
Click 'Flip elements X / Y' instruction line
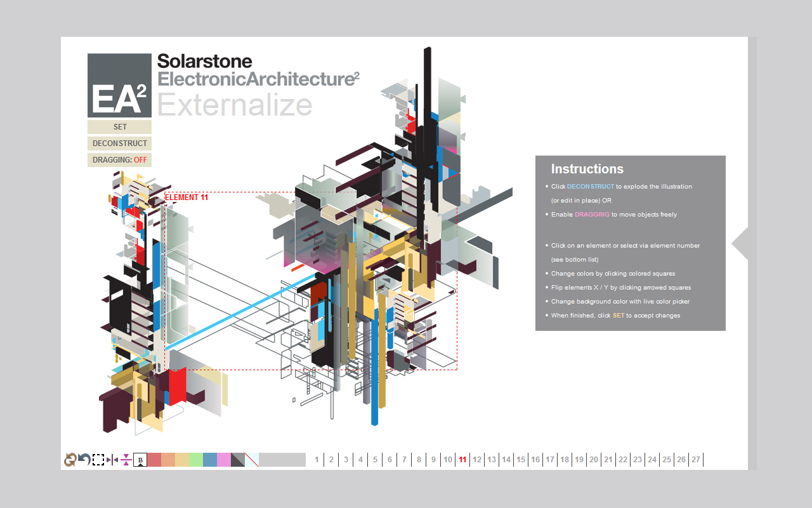pos(621,288)
